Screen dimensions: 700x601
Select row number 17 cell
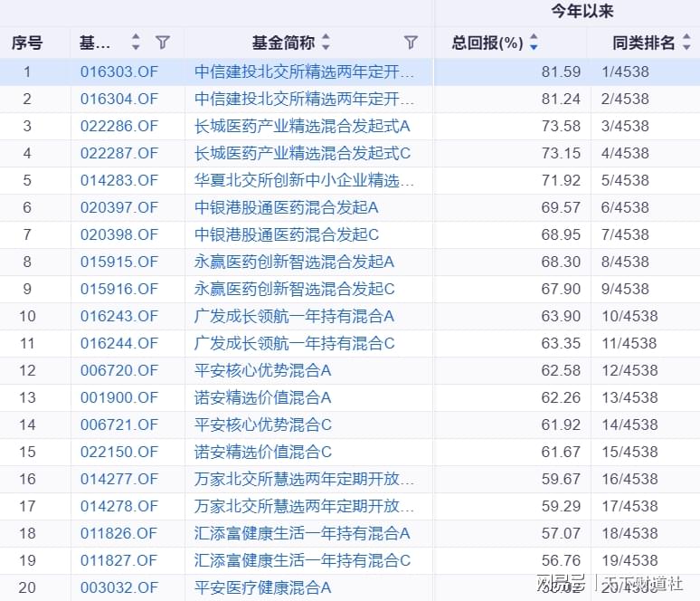(27, 506)
